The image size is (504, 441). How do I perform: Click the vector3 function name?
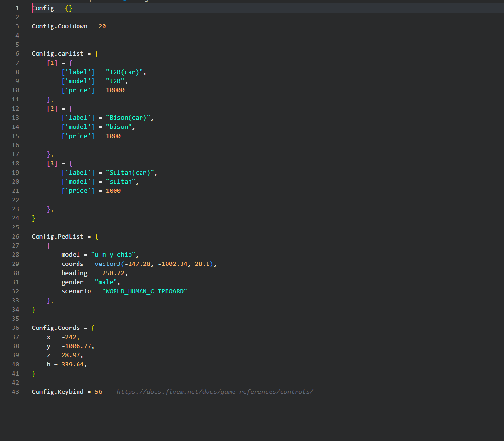(x=109, y=264)
